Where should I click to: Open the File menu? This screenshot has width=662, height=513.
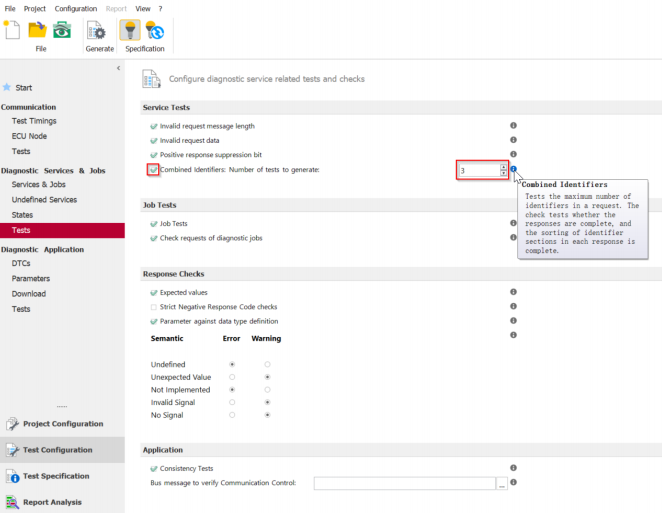click(10, 8)
